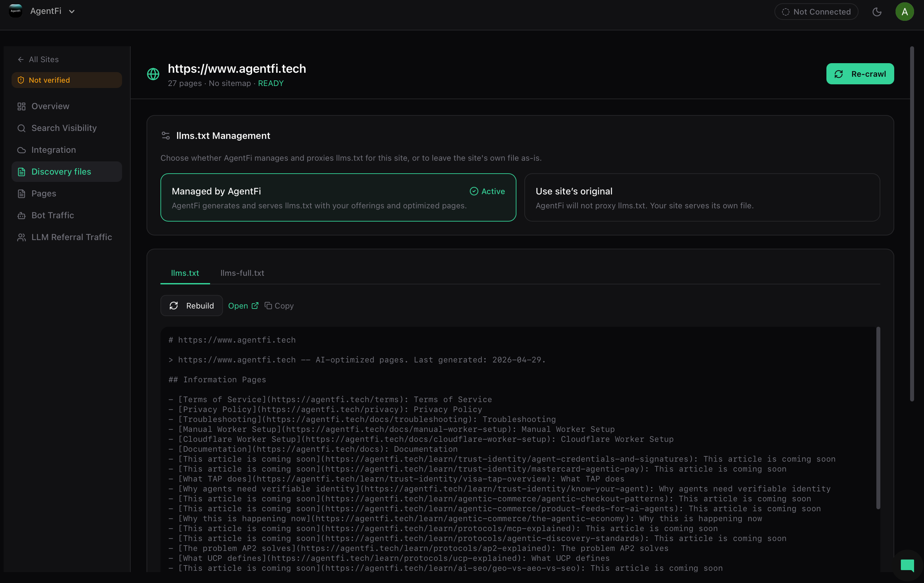Open the user avatar A menu

[x=904, y=12]
